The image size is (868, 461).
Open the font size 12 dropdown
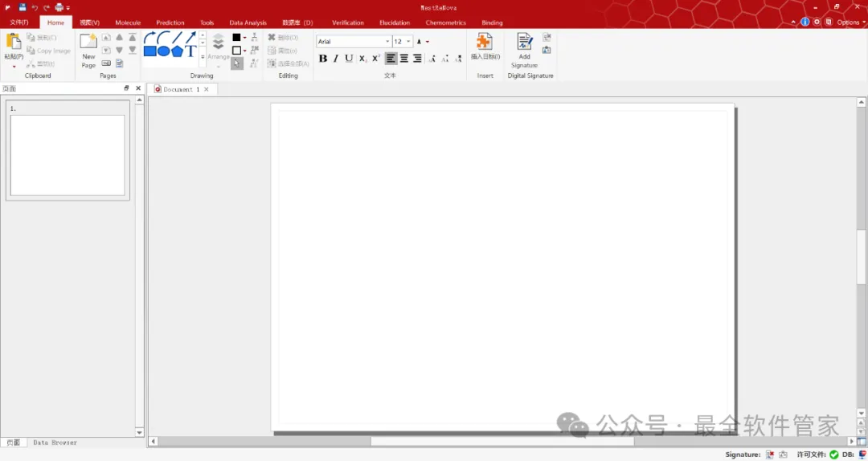(x=403, y=42)
